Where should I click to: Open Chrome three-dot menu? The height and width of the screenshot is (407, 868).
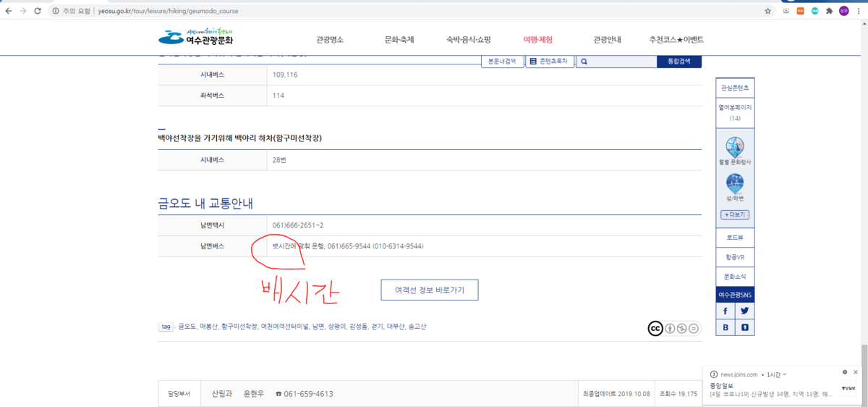[x=859, y=11]
